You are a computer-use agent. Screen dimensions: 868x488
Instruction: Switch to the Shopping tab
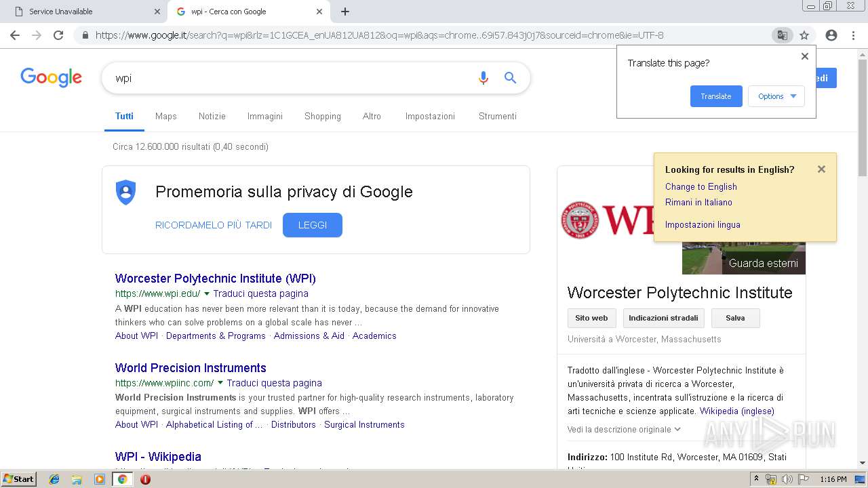coord(322,116)
